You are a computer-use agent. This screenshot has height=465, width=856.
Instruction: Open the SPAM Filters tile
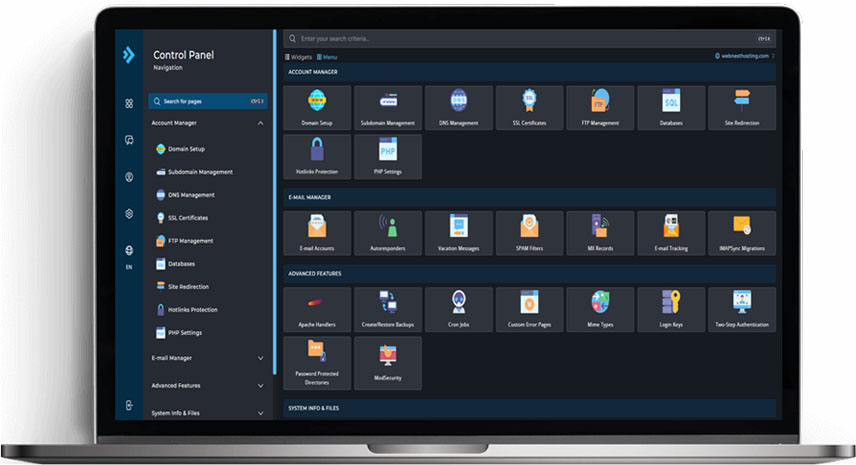[x=530, y=233]
